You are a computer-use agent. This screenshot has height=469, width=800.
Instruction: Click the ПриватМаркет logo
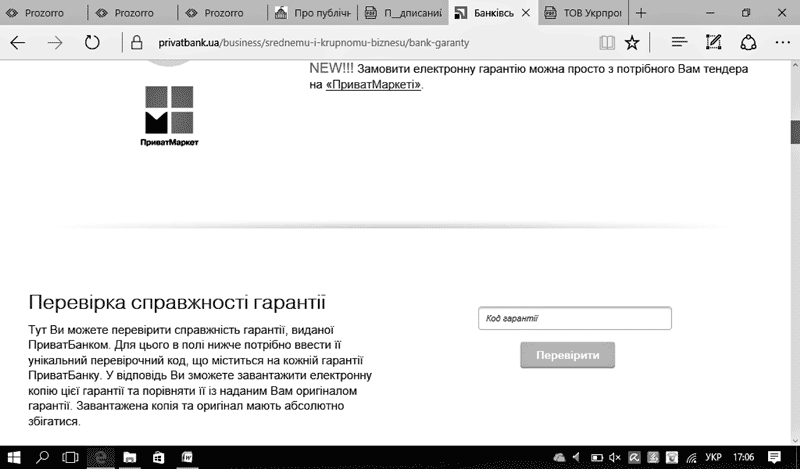click(x=170, y=116)
